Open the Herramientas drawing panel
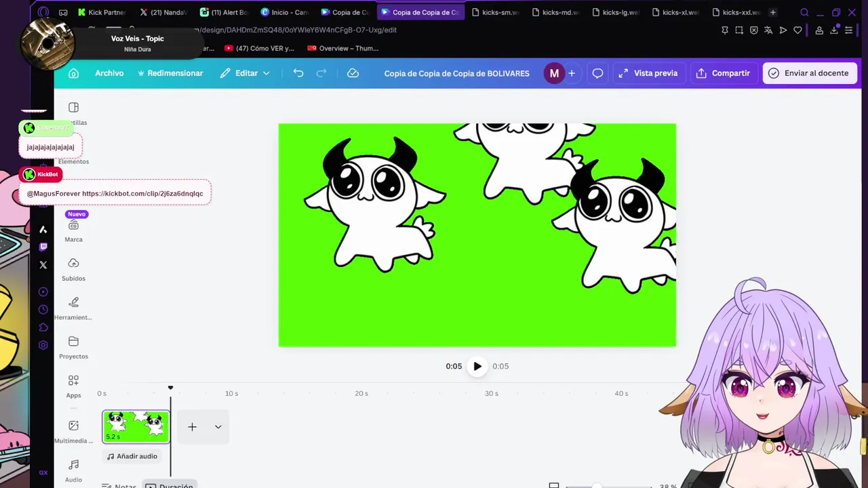This screenshot has width=868, height=488. click(x=73, y=308)
